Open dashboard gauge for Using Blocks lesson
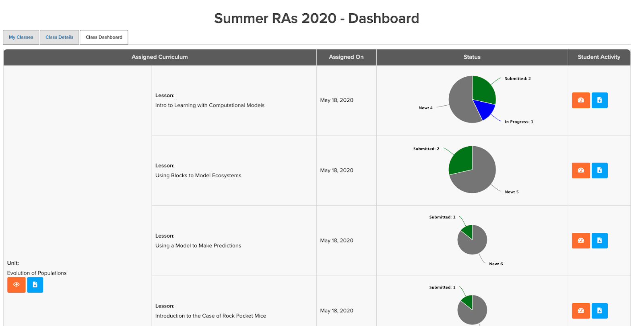 pyautogui.click(x=581, y=170)
